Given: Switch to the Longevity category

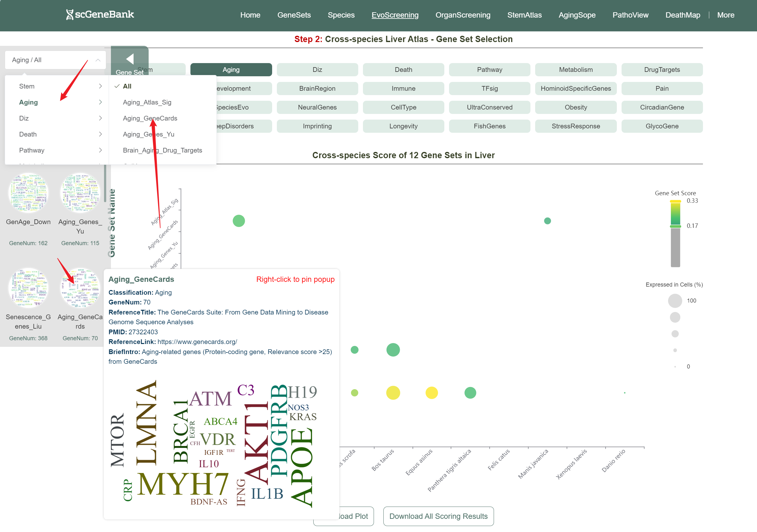Looking at the screenshot, I should coord(403,126).
